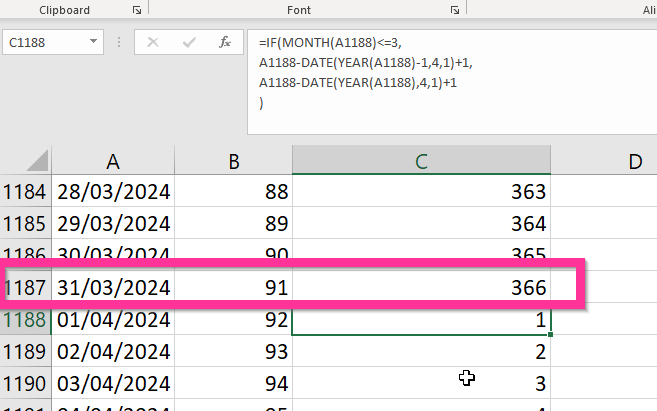
Task: Click the Enter checkmark formula icon
Action: (189, 43)
